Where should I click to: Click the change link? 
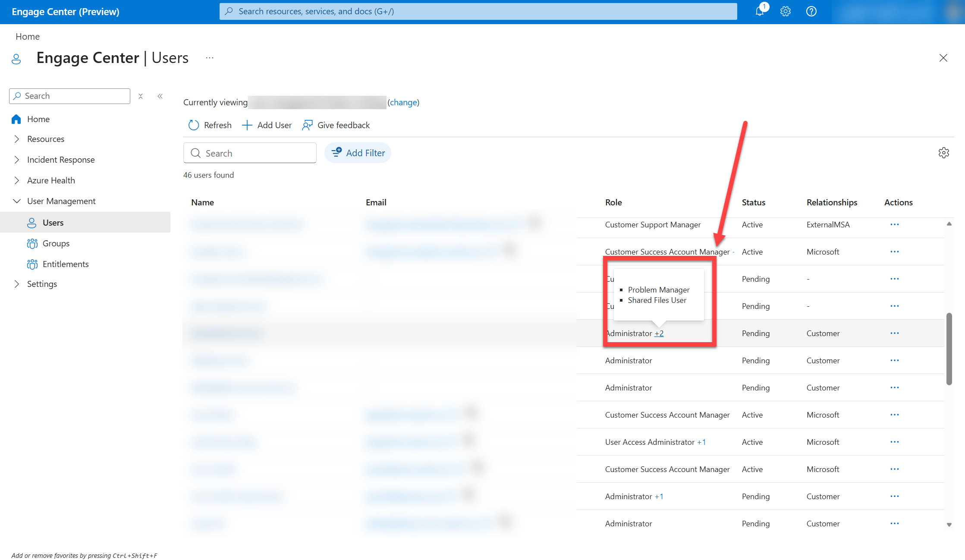(403, 102)
